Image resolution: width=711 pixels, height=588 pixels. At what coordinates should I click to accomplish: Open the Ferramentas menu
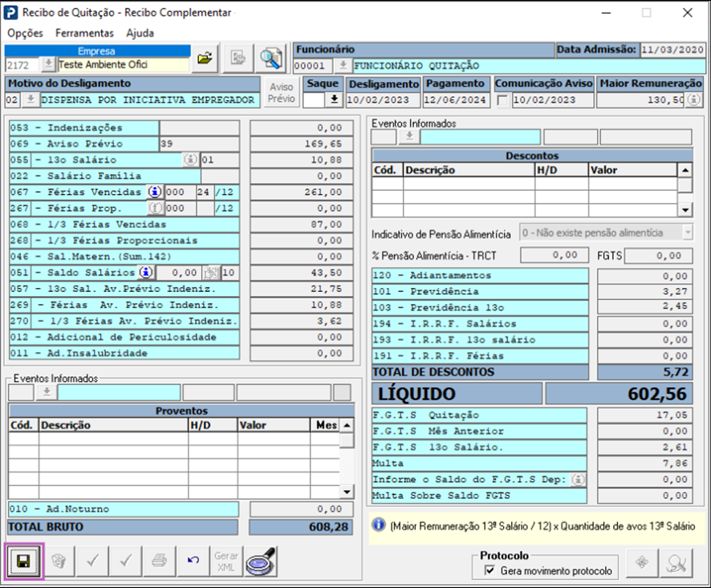pyautogui.click(x=84, y=33)
